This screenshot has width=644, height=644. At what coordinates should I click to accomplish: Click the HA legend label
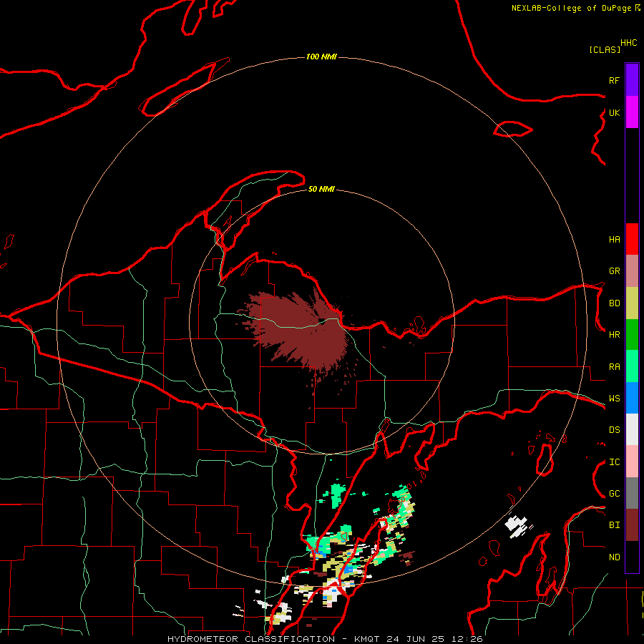click(x=614, y=240)
